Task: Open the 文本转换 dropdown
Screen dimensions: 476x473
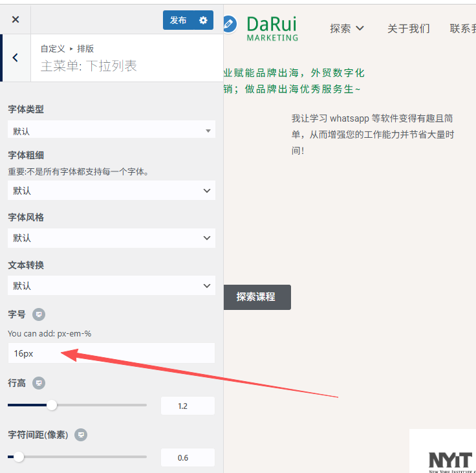Action: pos(111,285)
